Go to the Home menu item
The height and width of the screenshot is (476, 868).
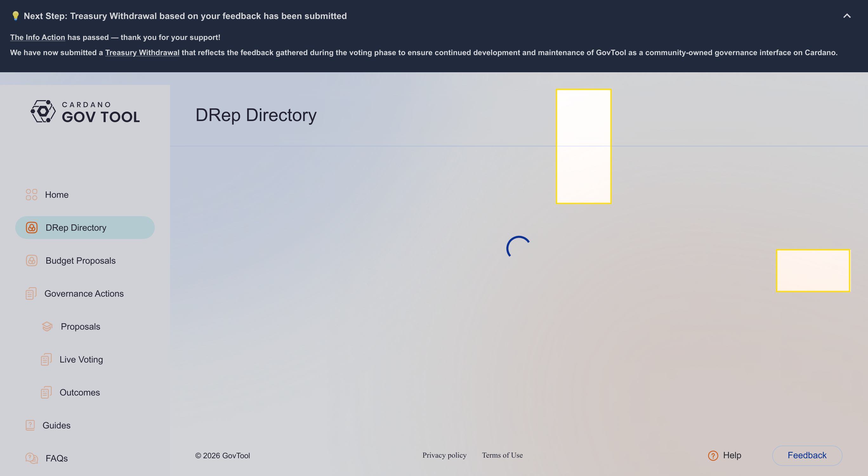[x=56, y=195]
